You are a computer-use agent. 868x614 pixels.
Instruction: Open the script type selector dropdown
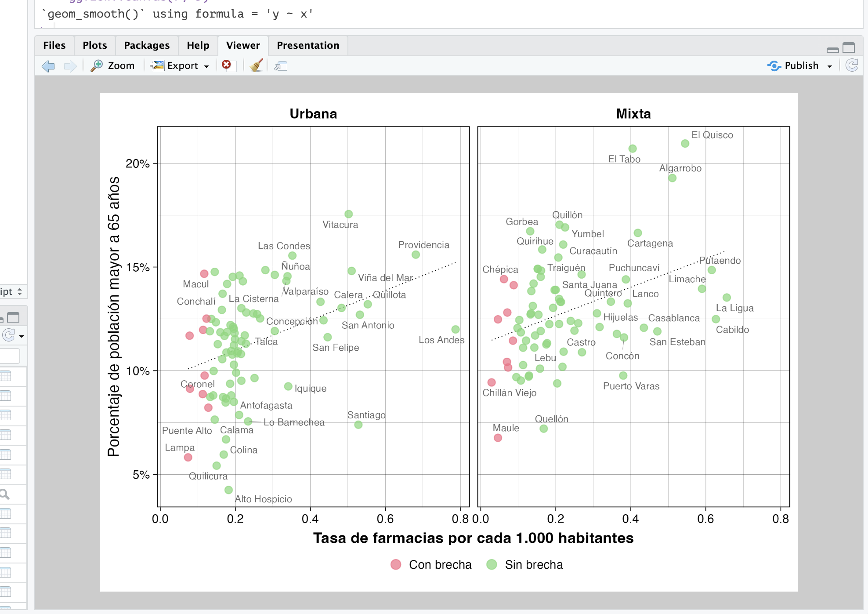(12, 292)
